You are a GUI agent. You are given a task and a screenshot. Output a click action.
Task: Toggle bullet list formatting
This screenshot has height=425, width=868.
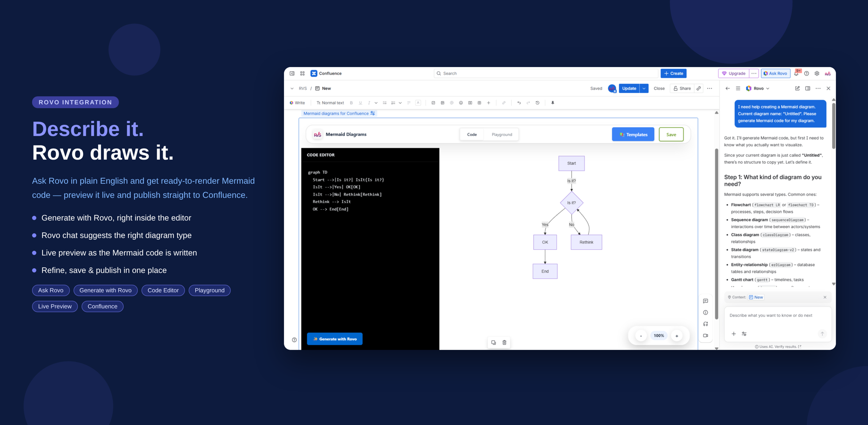384,103
